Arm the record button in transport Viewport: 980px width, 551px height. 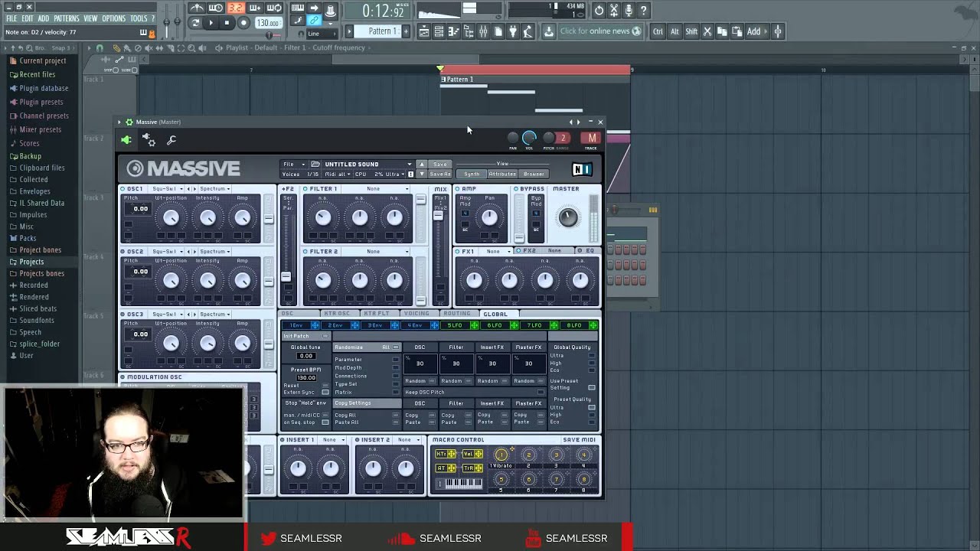pos(243,22)
